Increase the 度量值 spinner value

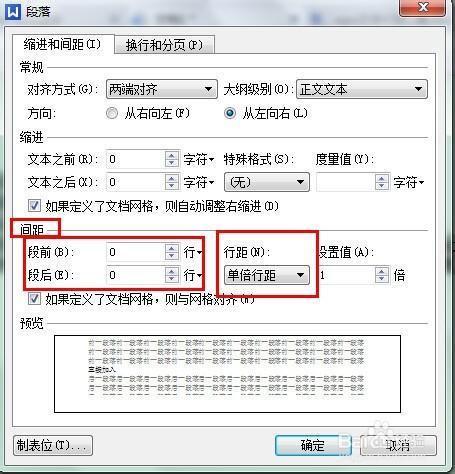coord(382,178)
